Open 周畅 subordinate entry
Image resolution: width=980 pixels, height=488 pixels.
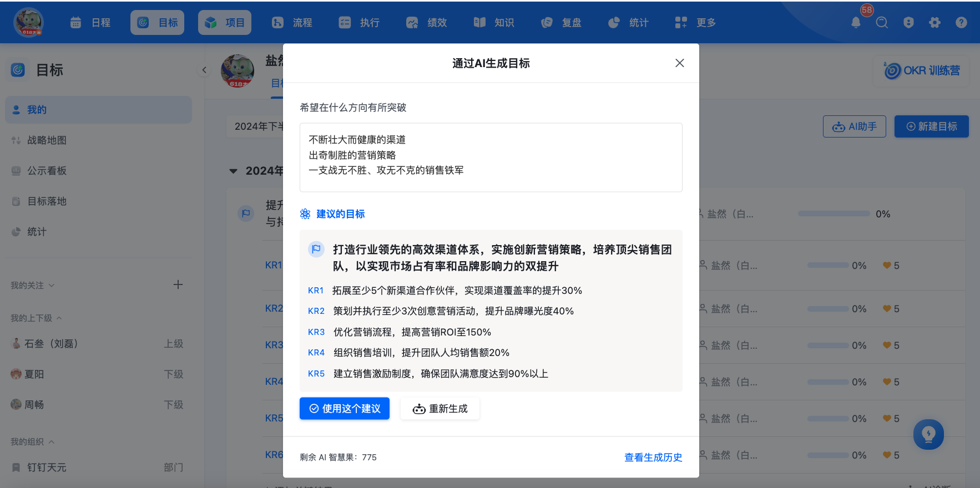tap(98, 405)
